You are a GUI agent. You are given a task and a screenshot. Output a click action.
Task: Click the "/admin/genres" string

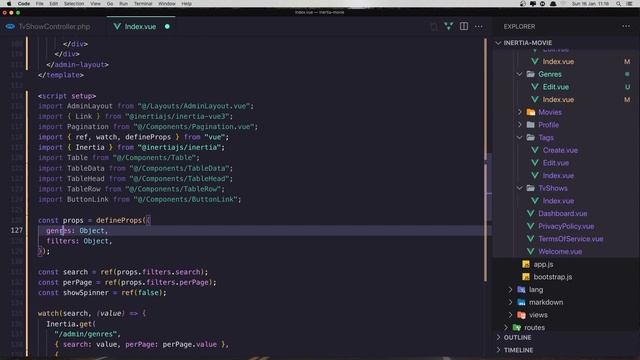pos(87,334)
